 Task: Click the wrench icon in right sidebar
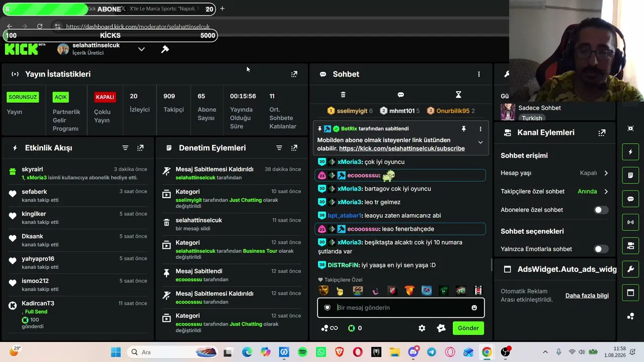(630, 269)
